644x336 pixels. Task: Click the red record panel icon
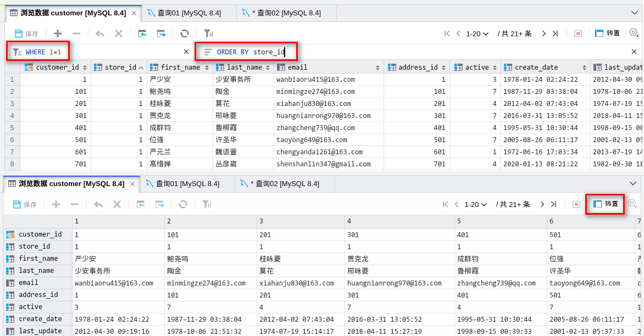[578, 33]
